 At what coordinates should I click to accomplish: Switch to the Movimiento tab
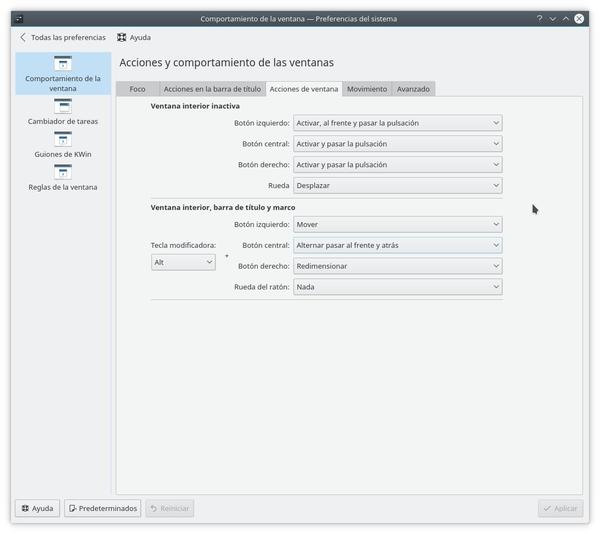367,89
